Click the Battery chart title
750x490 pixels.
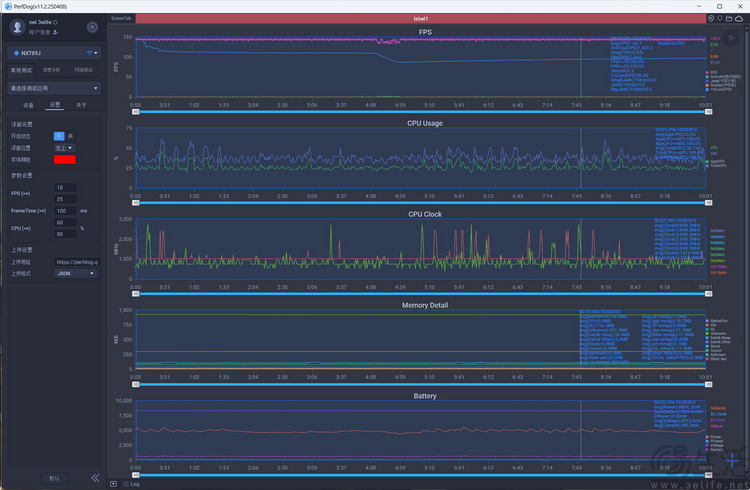pyautogui.click(x=425, y=396)
